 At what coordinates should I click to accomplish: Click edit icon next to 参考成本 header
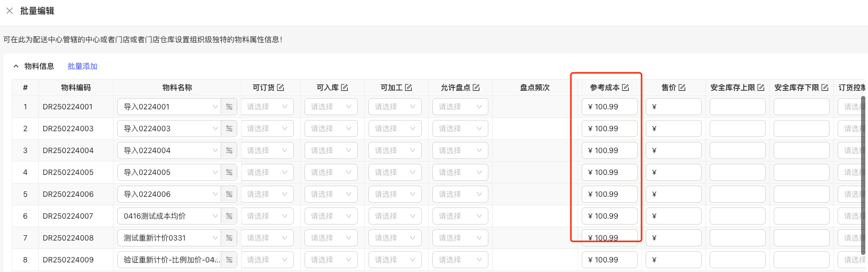coord(625,87)
